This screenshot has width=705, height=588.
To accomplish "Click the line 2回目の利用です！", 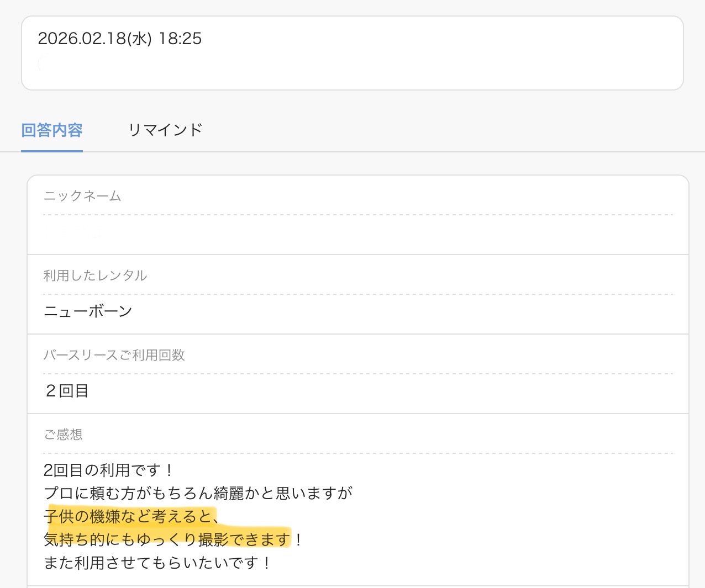I will 108,470.
